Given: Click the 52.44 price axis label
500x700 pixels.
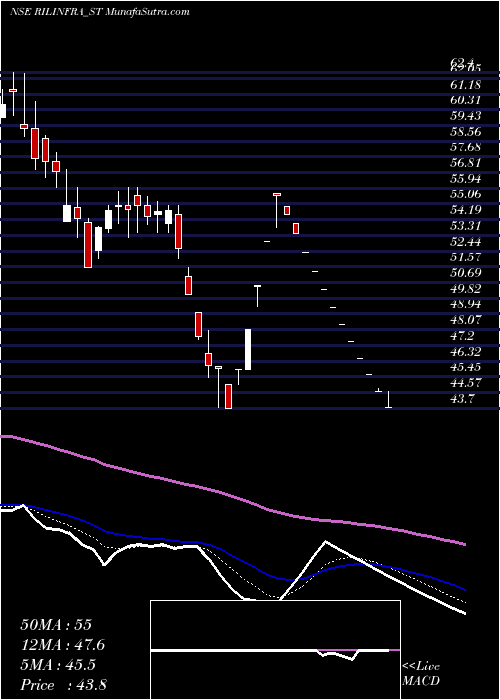Looking at the screenshot, I should tap(466, 242).
